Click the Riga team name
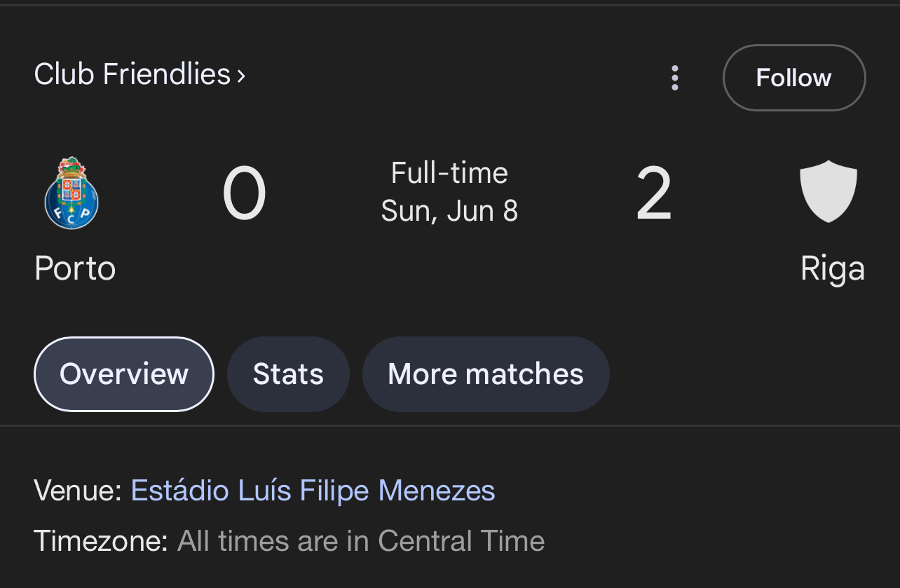Screen dimensions: 900x588 (x=833, y=270)
